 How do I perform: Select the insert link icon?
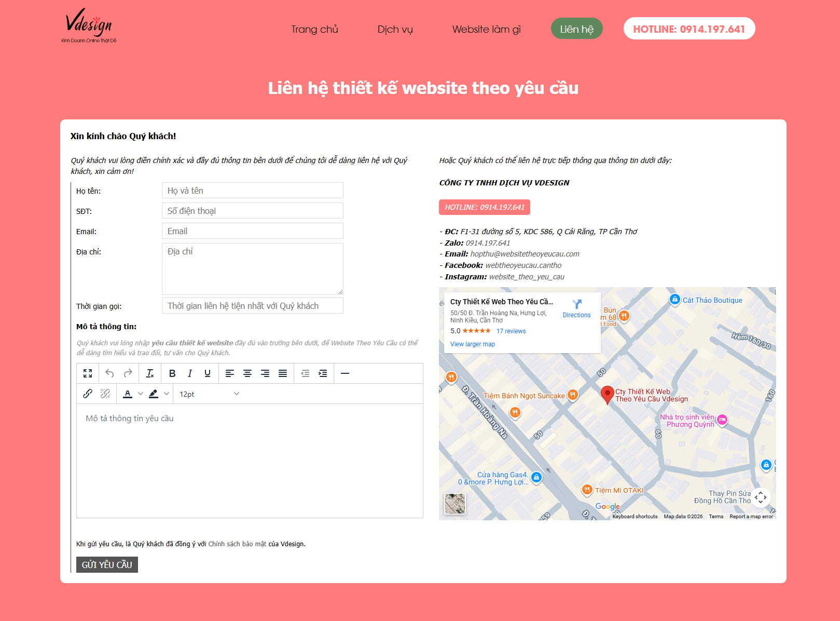coord(87,394)
